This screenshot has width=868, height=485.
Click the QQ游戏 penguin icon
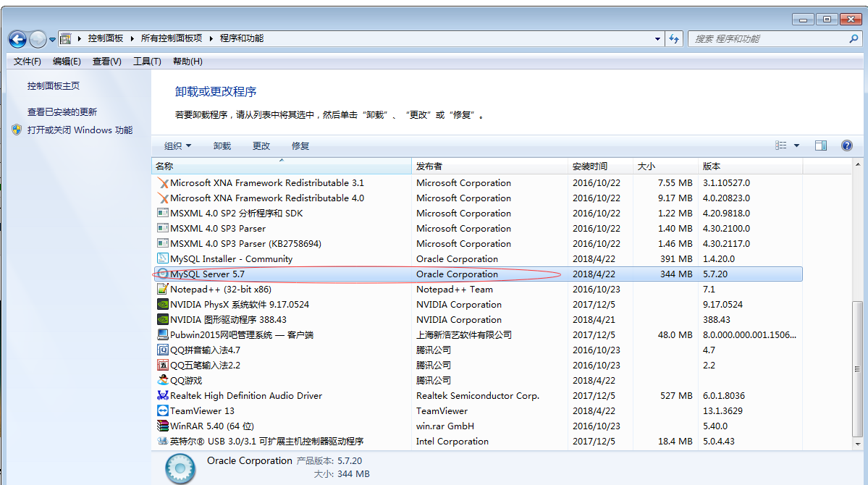163,381
